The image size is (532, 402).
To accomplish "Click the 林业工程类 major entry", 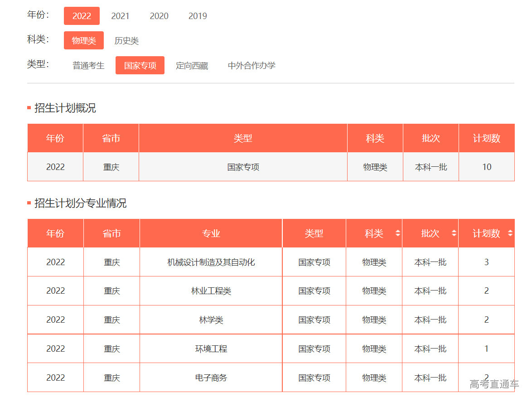I will pyautogui.click(x=211, y=291).
